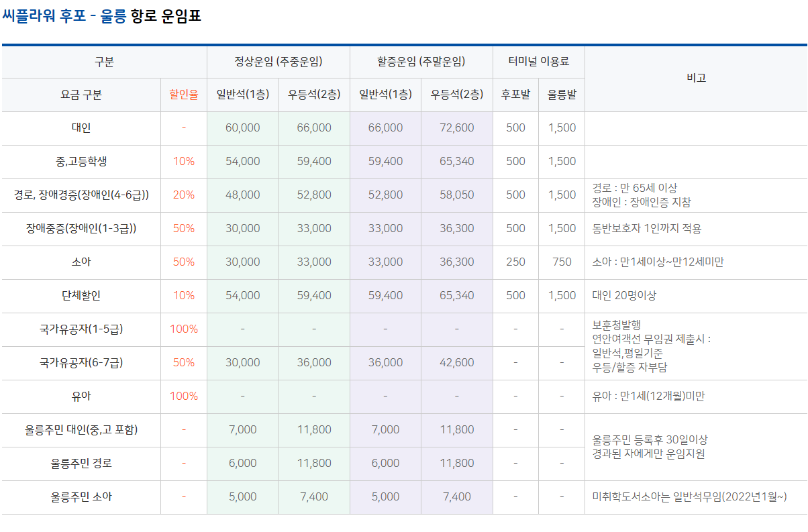
Task: Select the note 소아 : 만1세이상~만12세미만
Action: (658, 262)
